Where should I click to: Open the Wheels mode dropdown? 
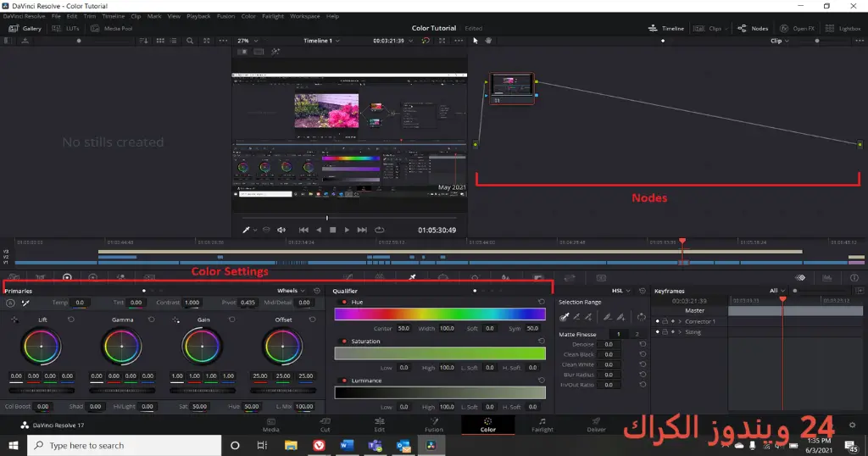point(291,291)
